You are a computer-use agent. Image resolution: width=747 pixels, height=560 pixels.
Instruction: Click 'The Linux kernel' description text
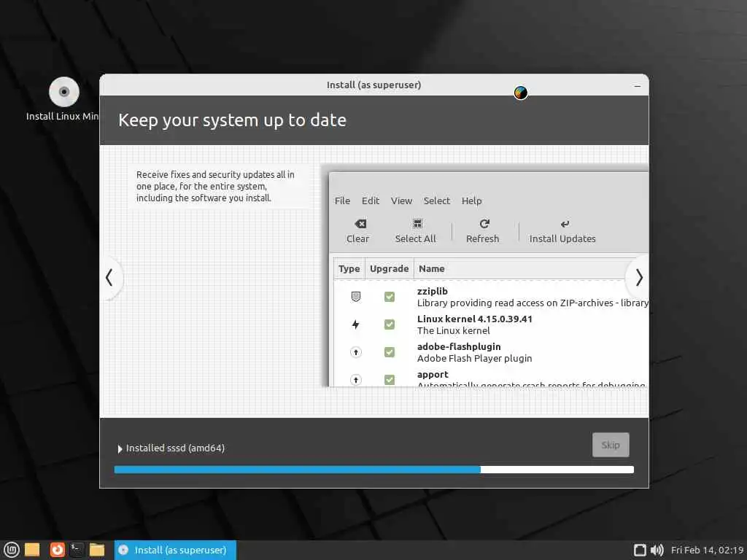coord(453,330)
